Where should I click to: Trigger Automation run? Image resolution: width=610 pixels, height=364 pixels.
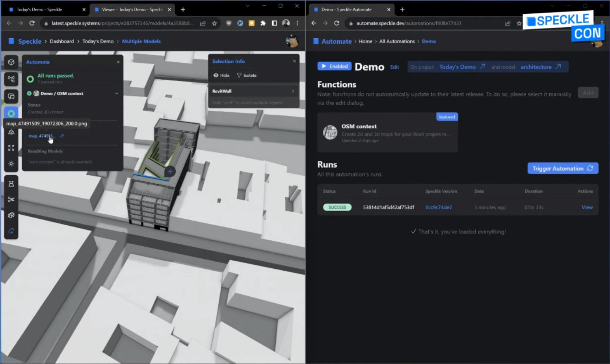click(563, 168)
